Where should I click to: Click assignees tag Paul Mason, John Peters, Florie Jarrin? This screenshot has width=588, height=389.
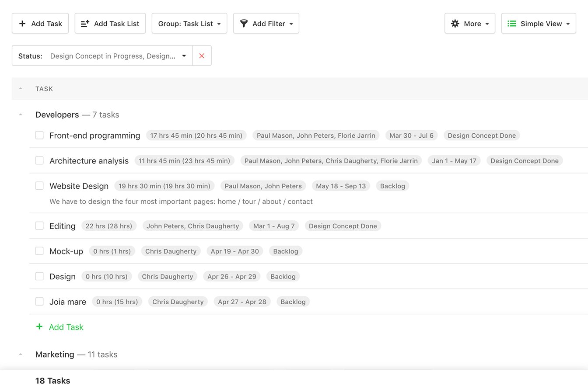(316, 135)
